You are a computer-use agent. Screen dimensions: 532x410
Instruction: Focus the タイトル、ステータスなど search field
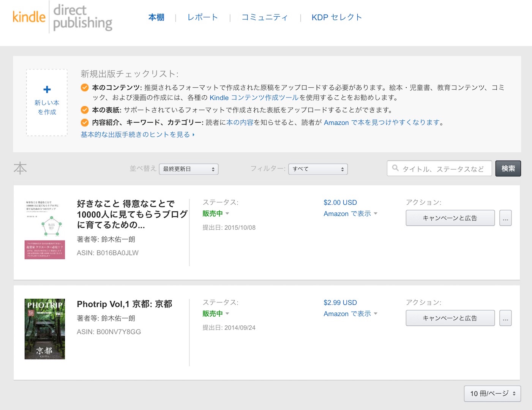point(439,169)
